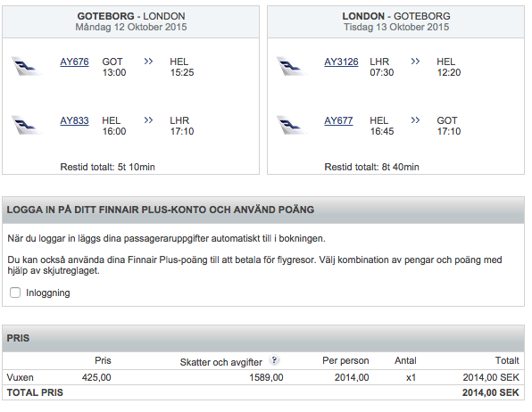Screen dimensions: 532x412
Task: Click the Finnair logo beside flight AY677
Action: (x=292, y=125)
